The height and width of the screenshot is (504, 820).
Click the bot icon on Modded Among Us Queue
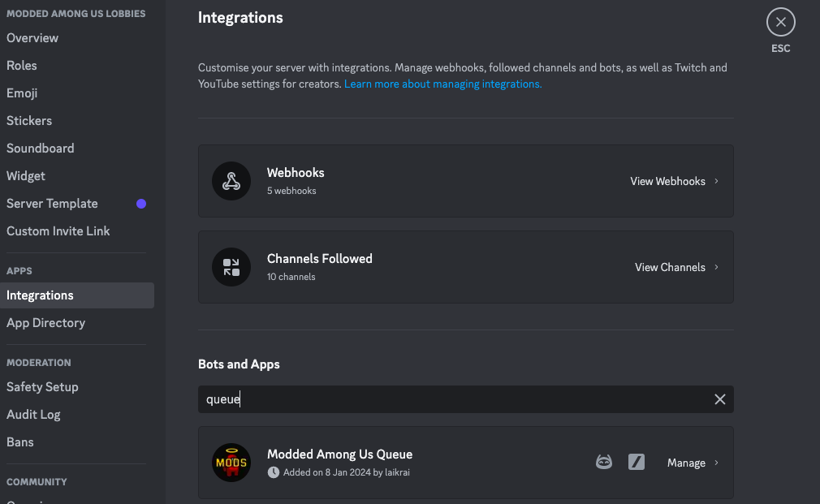(x=604, y=462)
